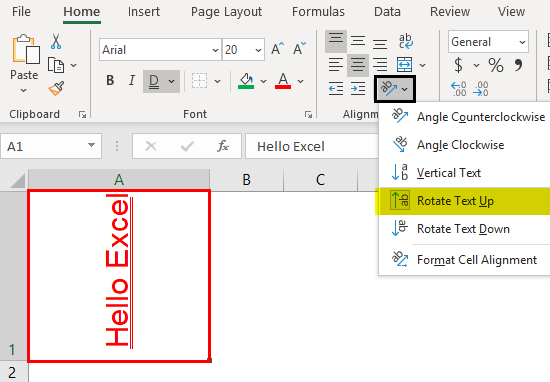Open the Paste options dropdown arrow
The width and height of the screenshot is (550, 382).
pyautogui.click(x=24, y=91)
